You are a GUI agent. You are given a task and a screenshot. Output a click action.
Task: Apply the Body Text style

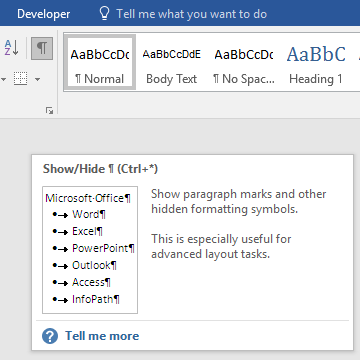pos(171,62)
